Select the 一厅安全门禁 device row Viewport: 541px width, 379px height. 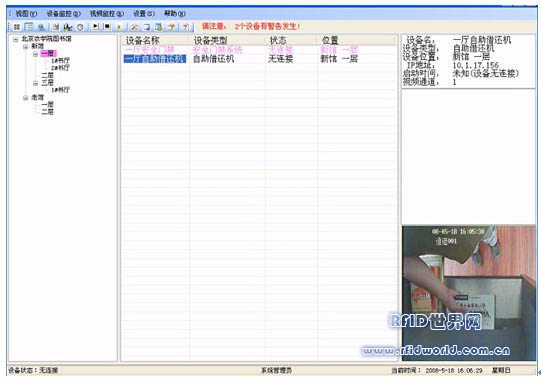[259, 50]
